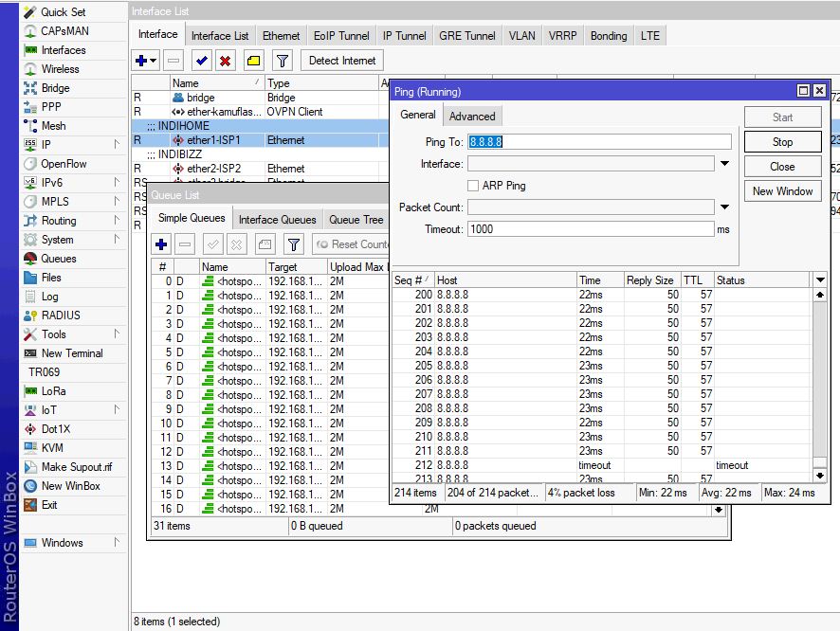Add comment with yellow note icon in Interface List
Image resolution: width=840 pixels, height=631 pixels.
(x=254, y=61)
